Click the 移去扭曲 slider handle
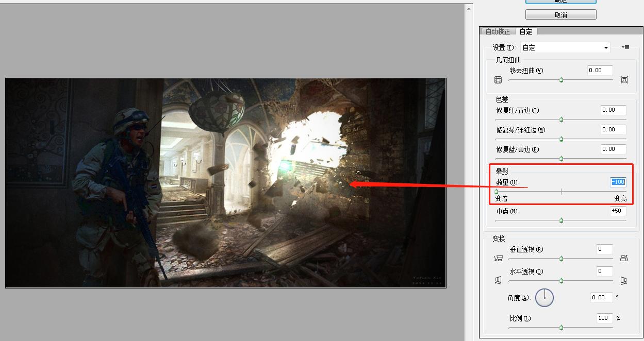The width and height of the screenshot is (644, 341). (x=561, y=80)
